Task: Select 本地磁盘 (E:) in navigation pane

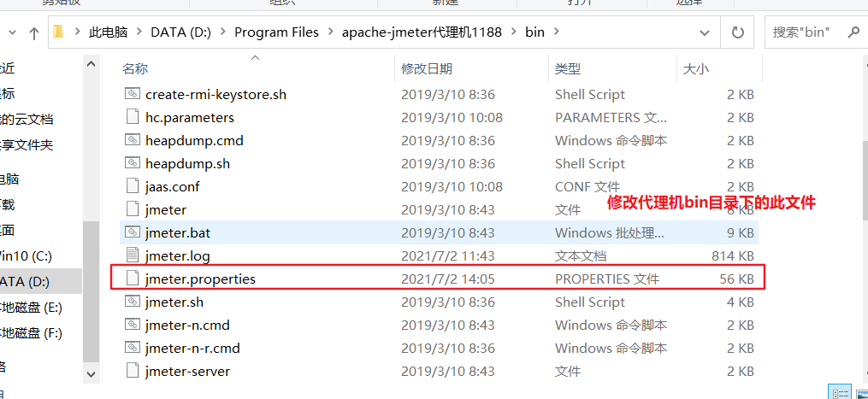Action: pyautogui.click(x=31, y=308)
